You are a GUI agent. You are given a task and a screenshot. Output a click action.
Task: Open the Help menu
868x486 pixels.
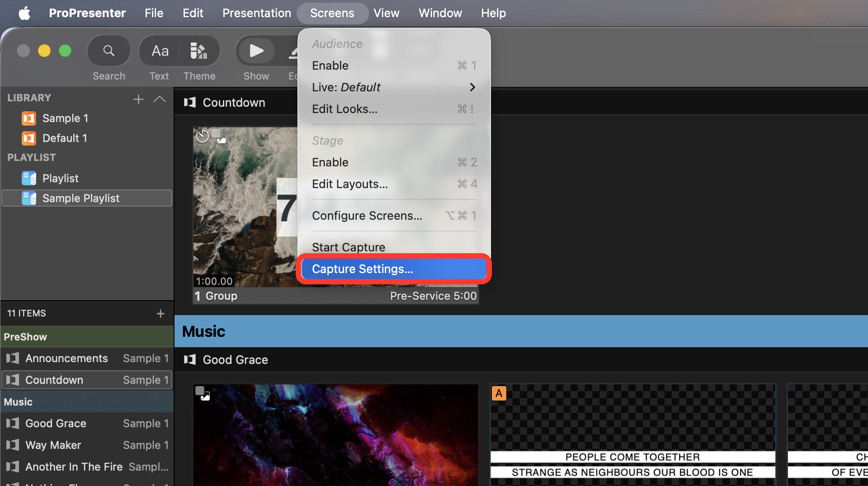pyautogui.click(x=493, y=13)
